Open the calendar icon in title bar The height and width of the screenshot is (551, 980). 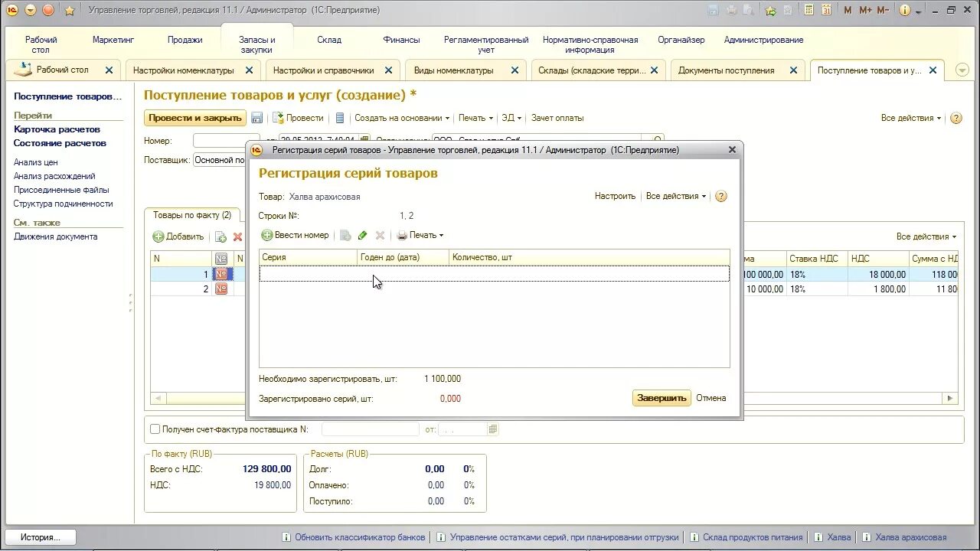click(825, 11)
